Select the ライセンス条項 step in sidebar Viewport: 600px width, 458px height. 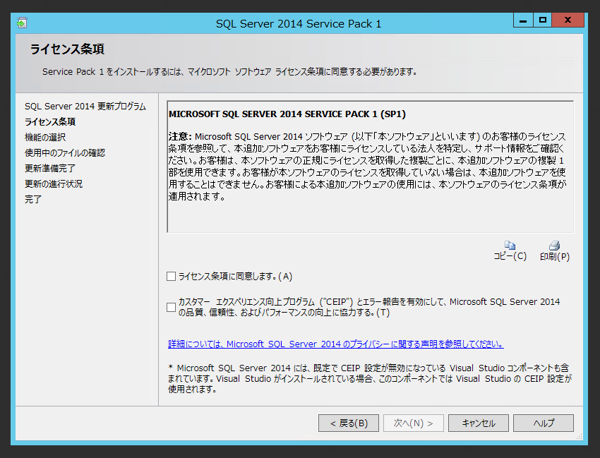[50, 122]
